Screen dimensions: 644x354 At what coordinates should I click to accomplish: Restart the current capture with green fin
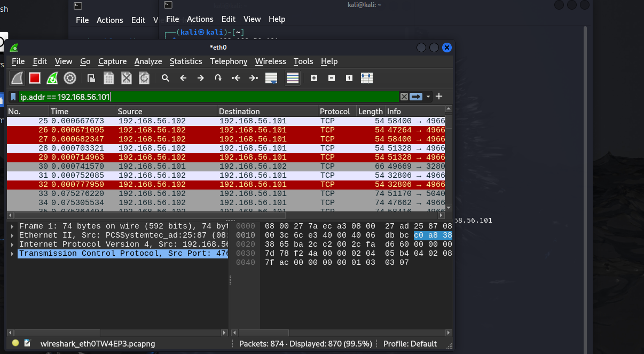[52, 78]
